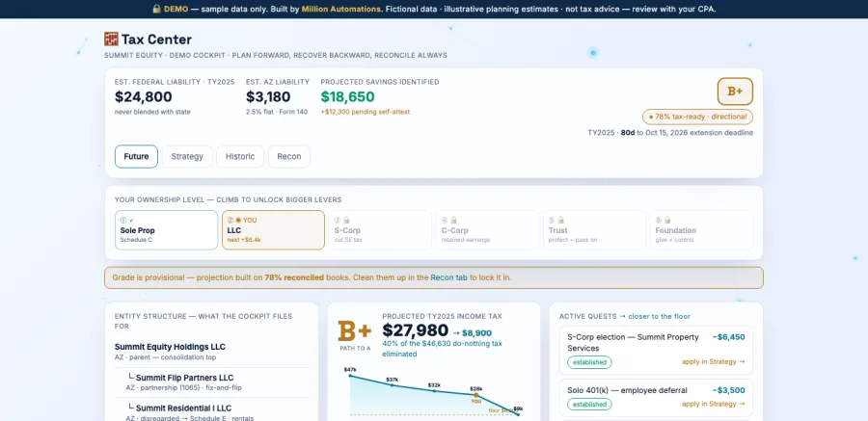Select Summit Flip Partners LLC entity
Screen dimensions: 868x421
point(185,378)
